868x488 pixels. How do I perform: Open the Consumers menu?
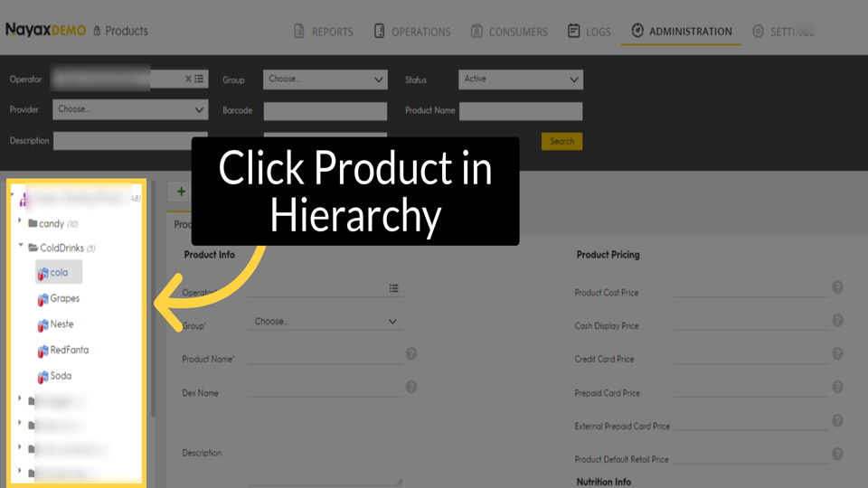coord(509,32)
